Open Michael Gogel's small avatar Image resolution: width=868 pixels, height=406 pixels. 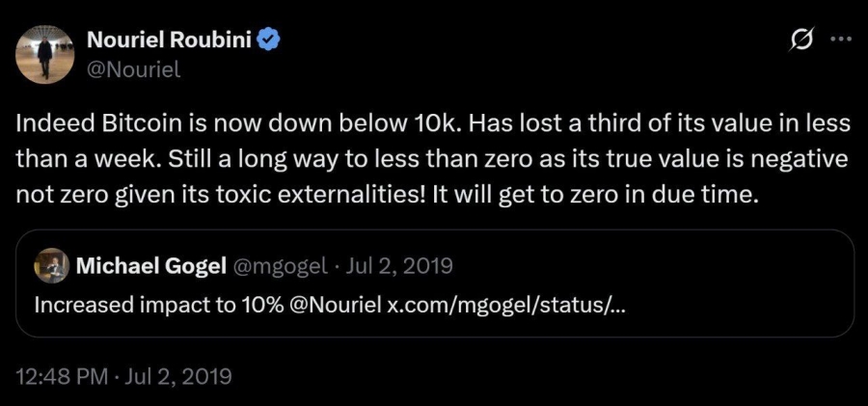51,266
